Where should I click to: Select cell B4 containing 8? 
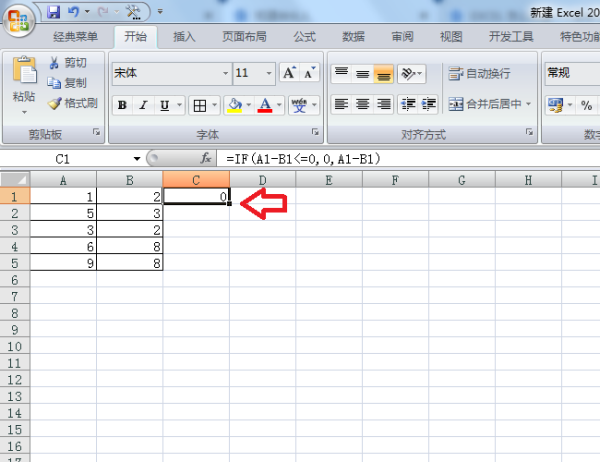130,246
